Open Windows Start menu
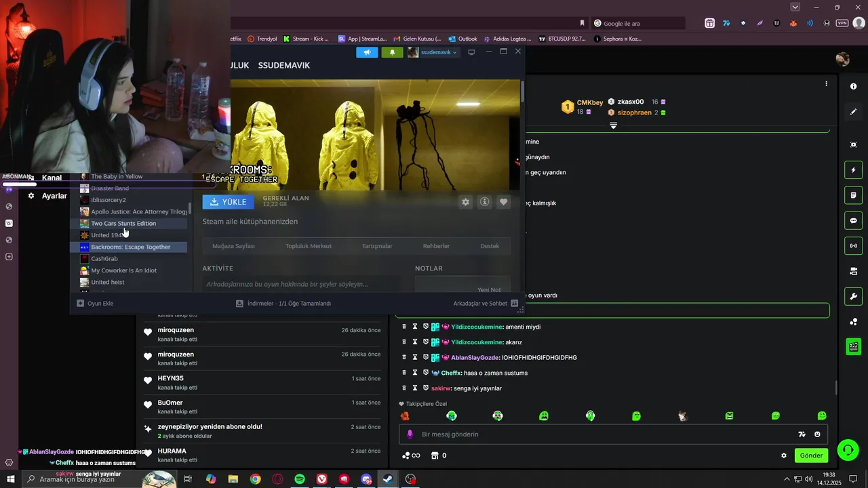The width and height of the screenshot is (868, 488). pyautogui.click(x=10, y=479)
